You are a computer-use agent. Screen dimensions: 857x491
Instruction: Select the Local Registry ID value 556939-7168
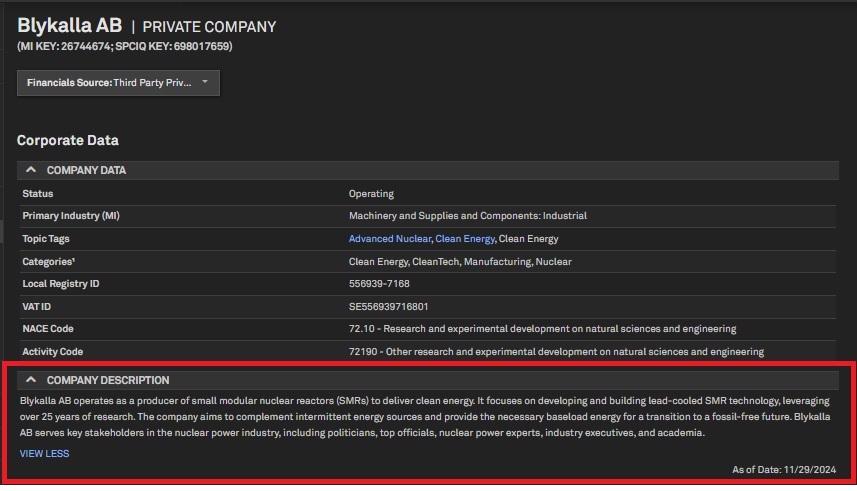379,284
